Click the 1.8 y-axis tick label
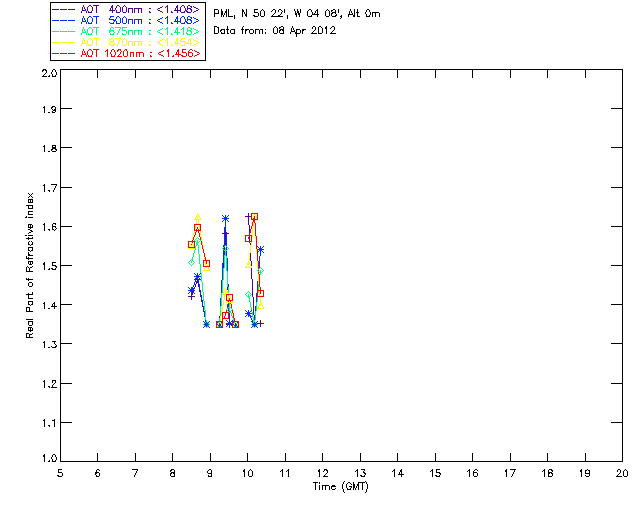The height and width of the screenshot is (512, 640). click(x=49, y=148)
